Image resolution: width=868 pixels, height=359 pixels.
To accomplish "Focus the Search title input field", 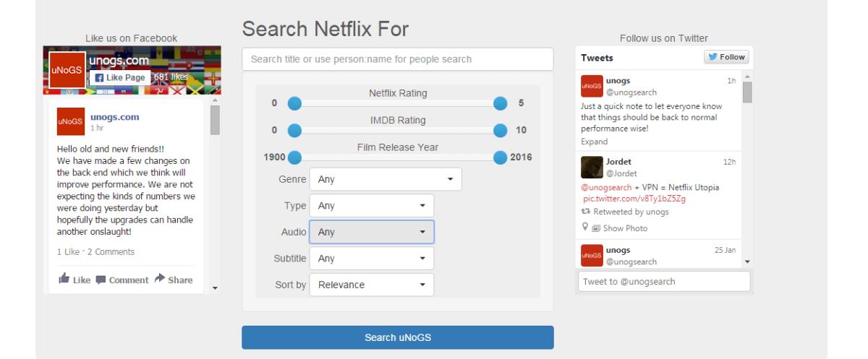I will pos(398,59).
